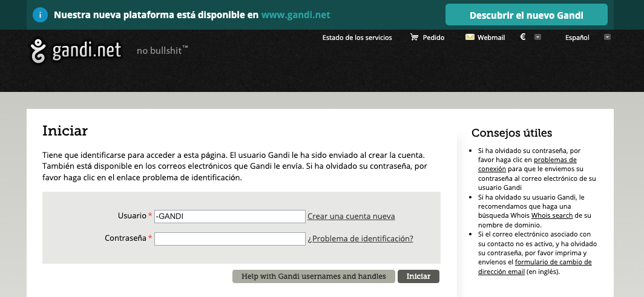The width and height of the screenshot is (644, 297).
Task: Click ¿Problema de identificación? link
Action: point(360,239)
